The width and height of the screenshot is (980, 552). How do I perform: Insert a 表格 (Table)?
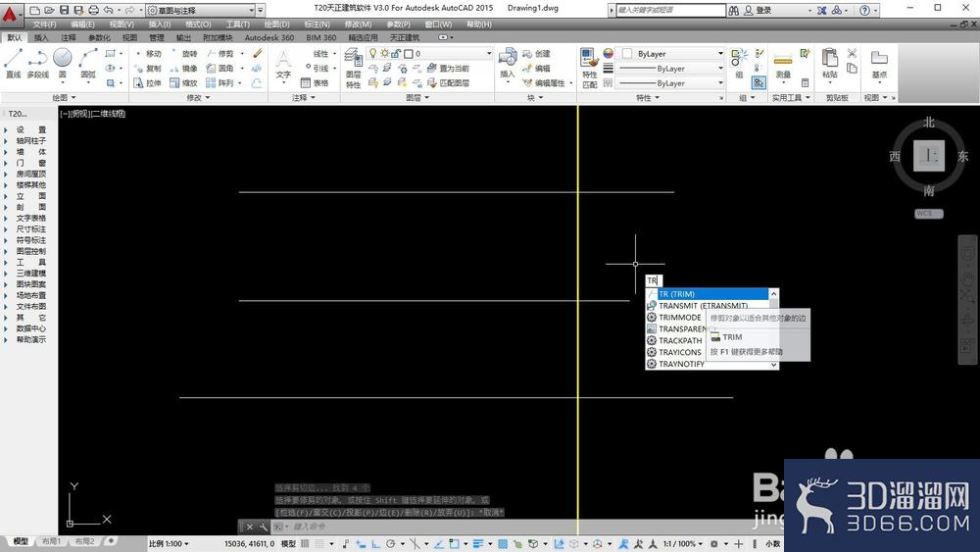pos(315,82)
